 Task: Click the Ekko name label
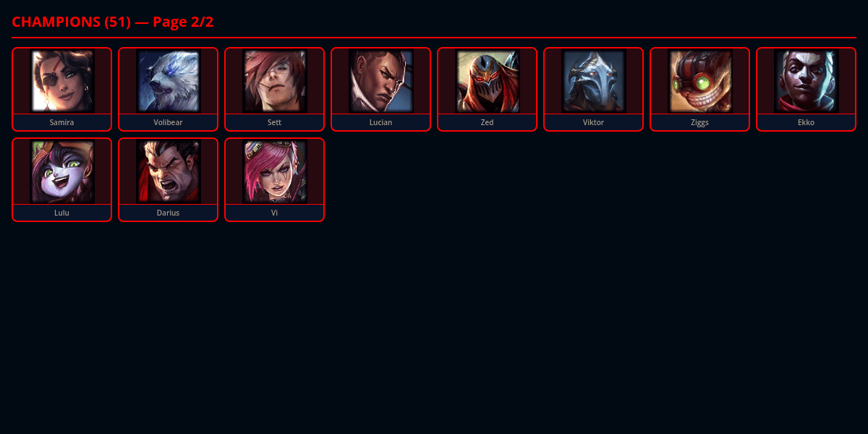point(806,122)
